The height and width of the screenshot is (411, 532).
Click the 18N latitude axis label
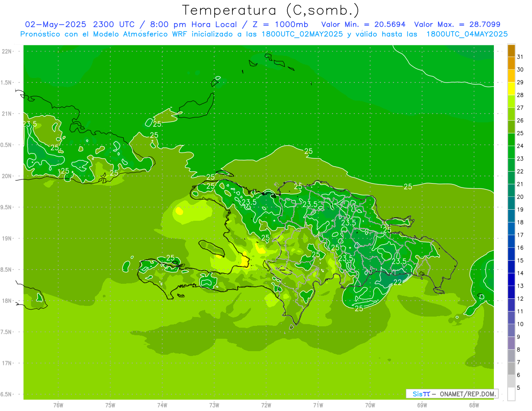click(x=8, y=301)
